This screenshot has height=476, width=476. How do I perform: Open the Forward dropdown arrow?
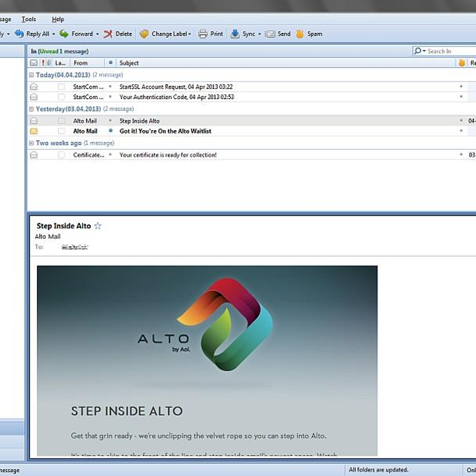point(97,34)
